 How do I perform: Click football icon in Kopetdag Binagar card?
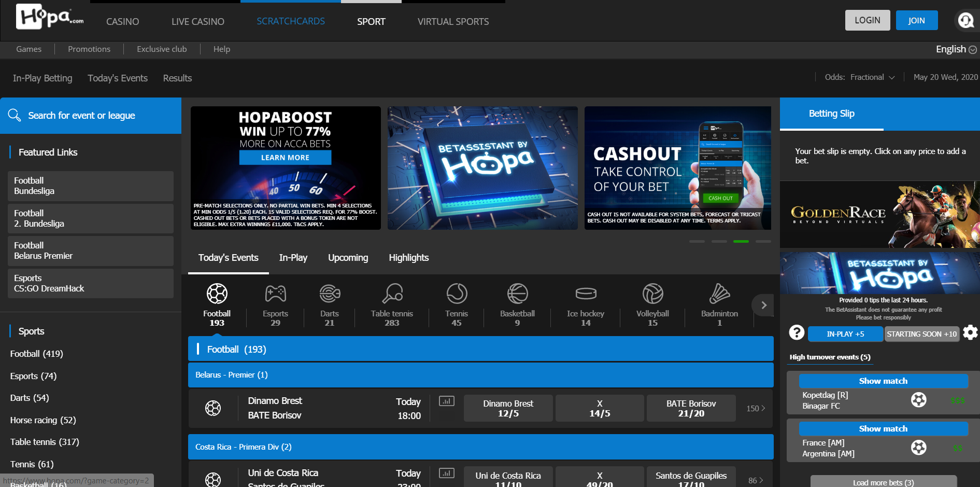click(919, 400)
